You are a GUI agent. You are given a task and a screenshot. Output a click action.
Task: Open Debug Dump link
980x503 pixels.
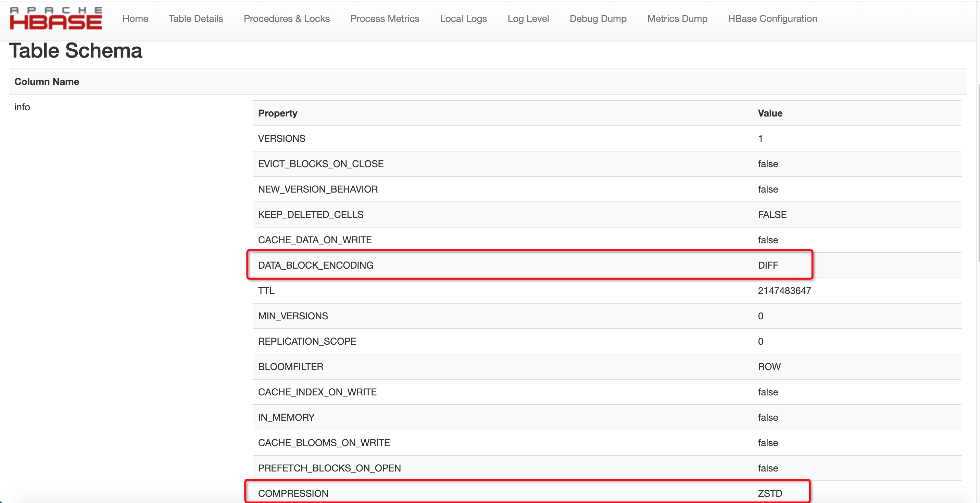(598, 19)
